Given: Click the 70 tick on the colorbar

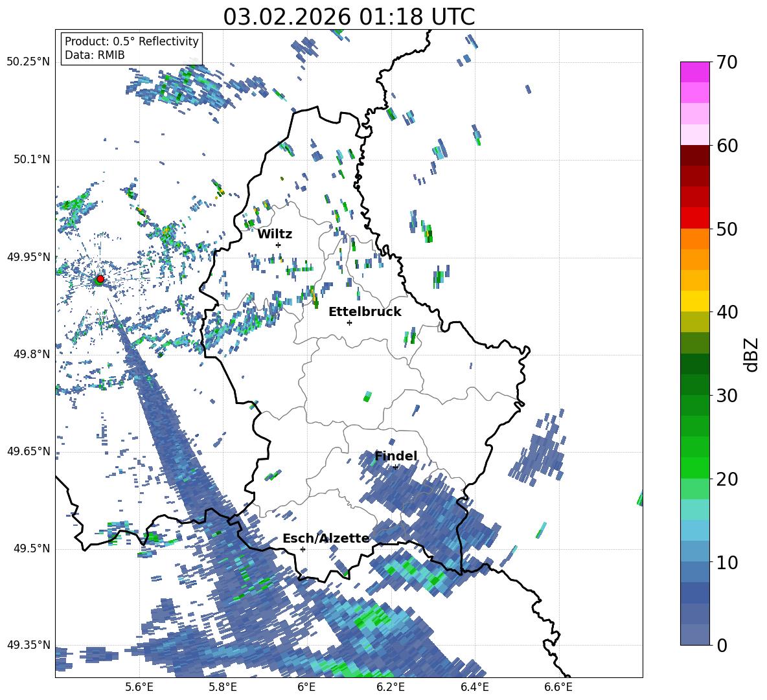Looking at the screenshot, I should [726, 63].
